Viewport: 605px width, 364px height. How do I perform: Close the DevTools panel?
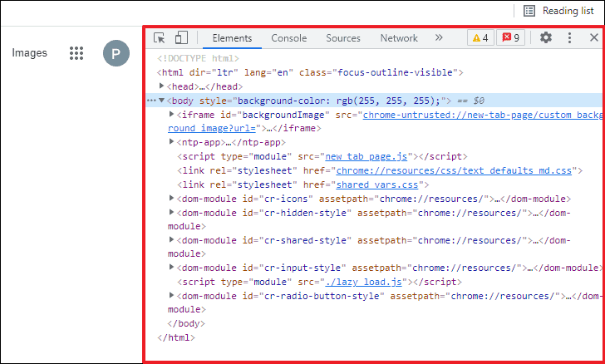(594, 37)
